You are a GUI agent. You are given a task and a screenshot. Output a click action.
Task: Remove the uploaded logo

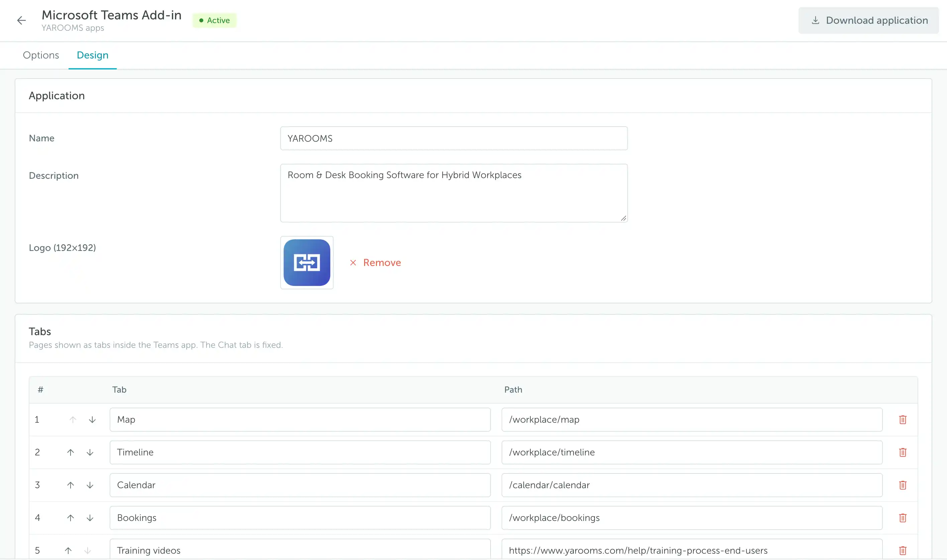click(x=375, y=263)
